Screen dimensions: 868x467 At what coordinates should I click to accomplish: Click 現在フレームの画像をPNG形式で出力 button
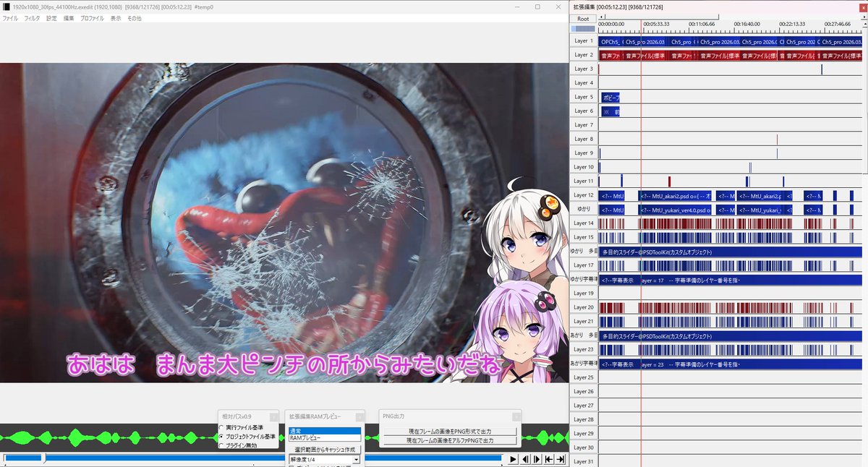(x=450, y=431)
